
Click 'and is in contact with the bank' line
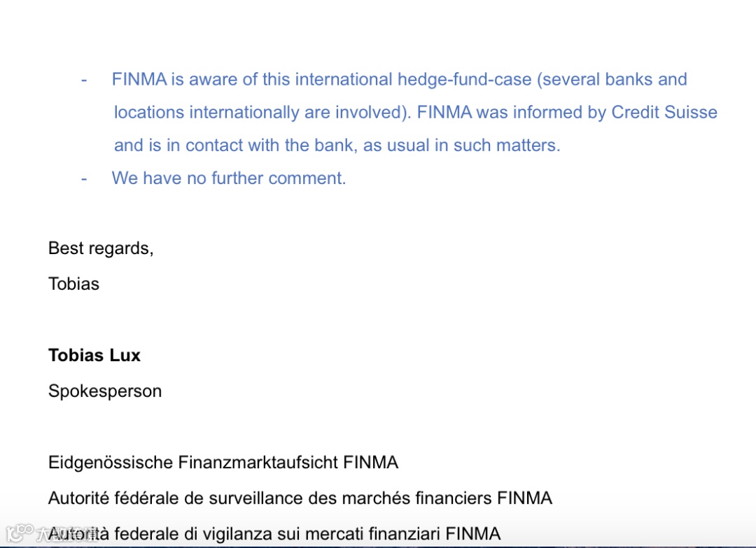337,145
